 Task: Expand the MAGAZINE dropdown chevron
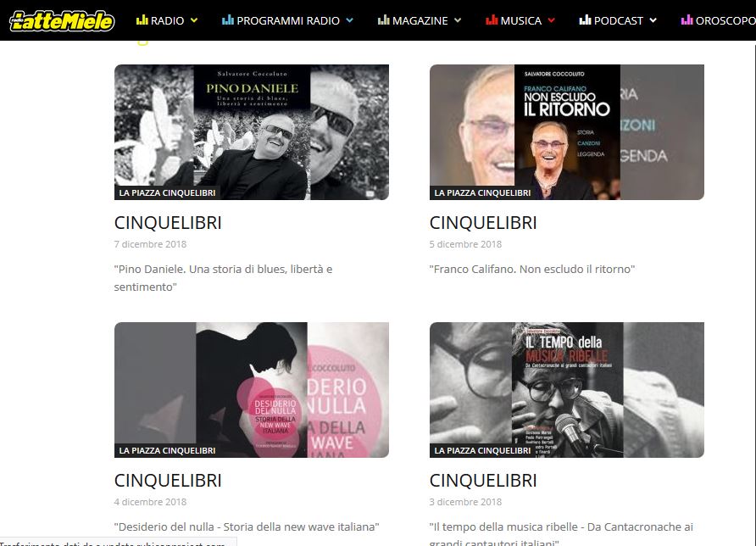click(x=458, y=20)
